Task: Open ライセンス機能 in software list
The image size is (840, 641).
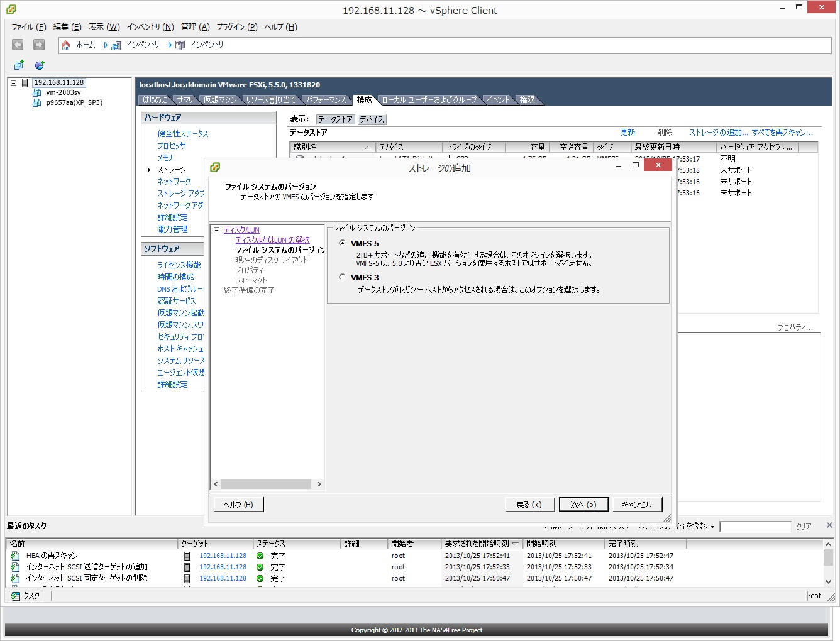Action: click(x=179, y=265)
